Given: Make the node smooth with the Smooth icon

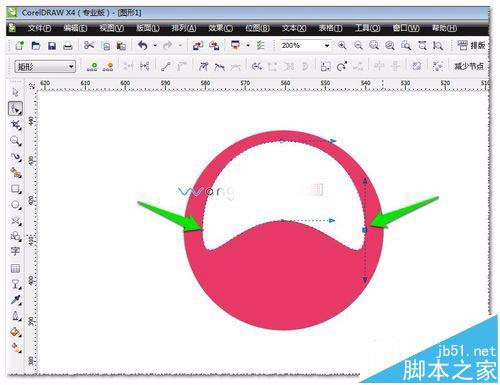Looking at the screenshot, I should tap(219, 67).
